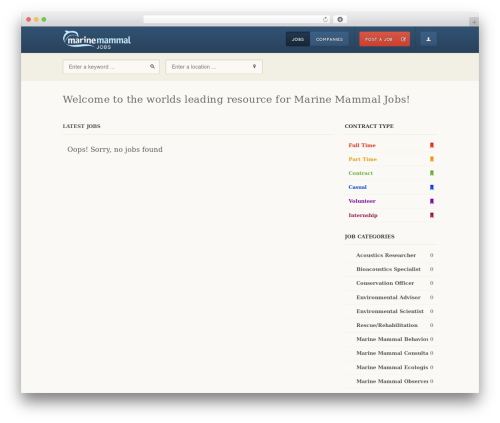Click the Contract Type heading
Screen dimensions: 500x423
pos(369,126)
